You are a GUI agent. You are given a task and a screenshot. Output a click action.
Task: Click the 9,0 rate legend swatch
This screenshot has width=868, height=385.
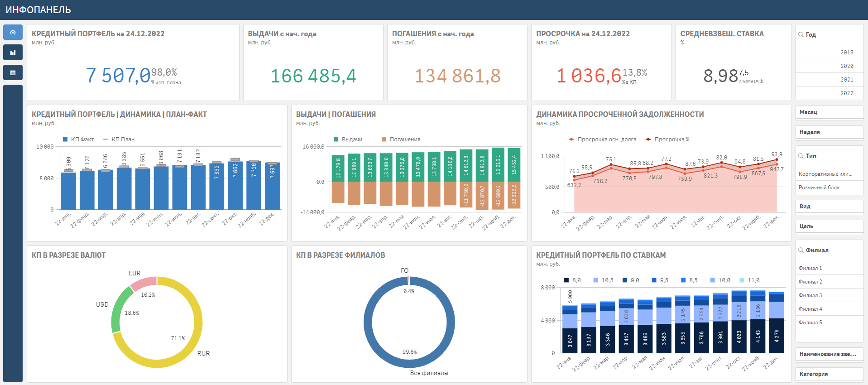[x=625, y=280]
